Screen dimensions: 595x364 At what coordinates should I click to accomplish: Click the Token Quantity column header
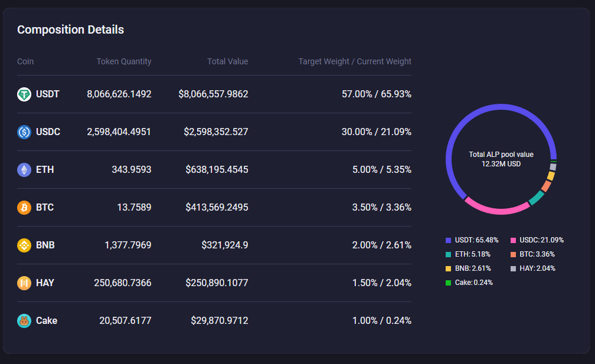[x=124, y=61]
